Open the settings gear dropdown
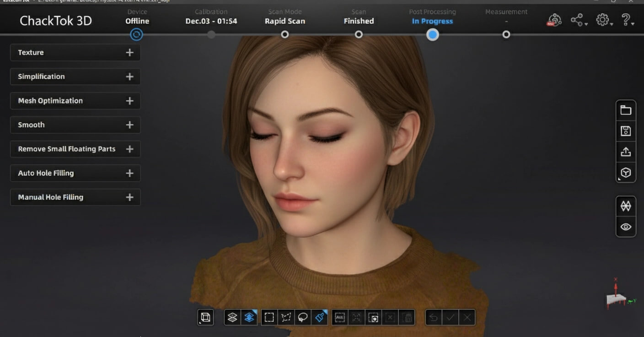The height and width of the screenshot is (337, 644). (604, 20)
